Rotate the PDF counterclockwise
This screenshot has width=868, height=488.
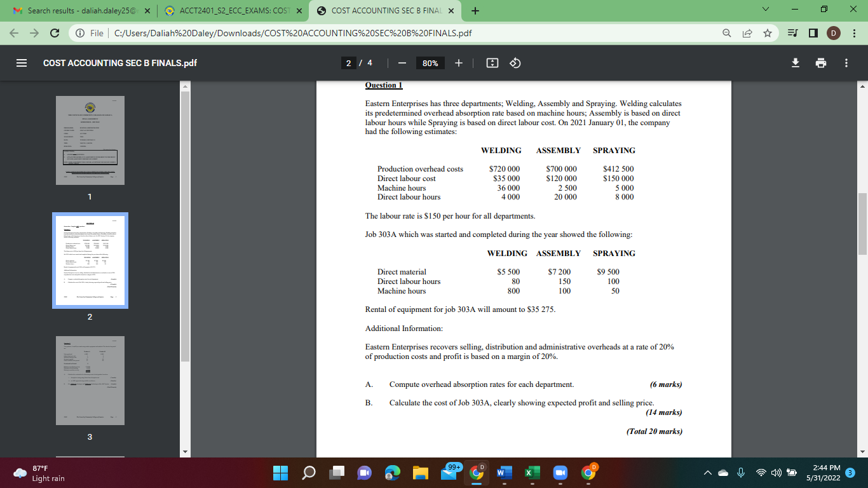coord(515,63)
